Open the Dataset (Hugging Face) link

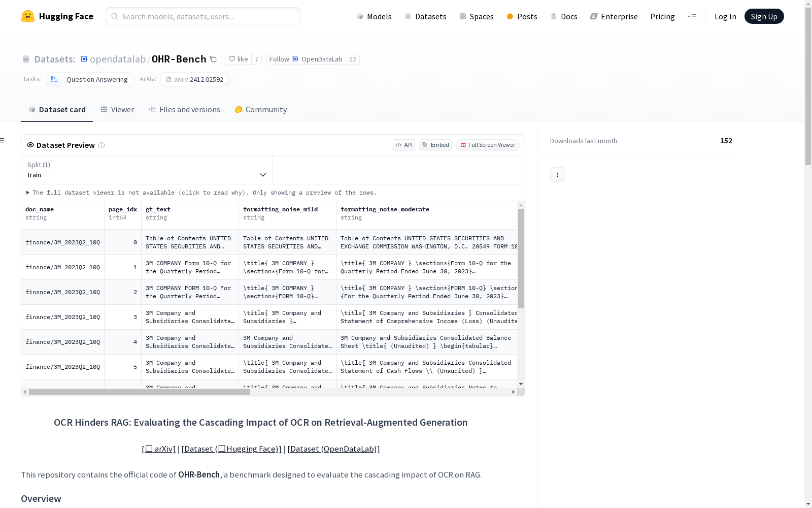[x=231, y=449]
